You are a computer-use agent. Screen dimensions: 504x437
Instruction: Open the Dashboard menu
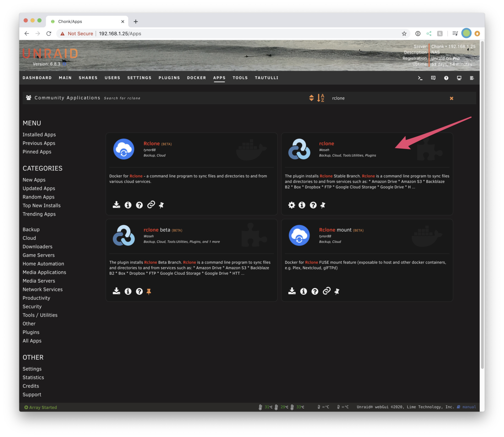coord(37,78)
